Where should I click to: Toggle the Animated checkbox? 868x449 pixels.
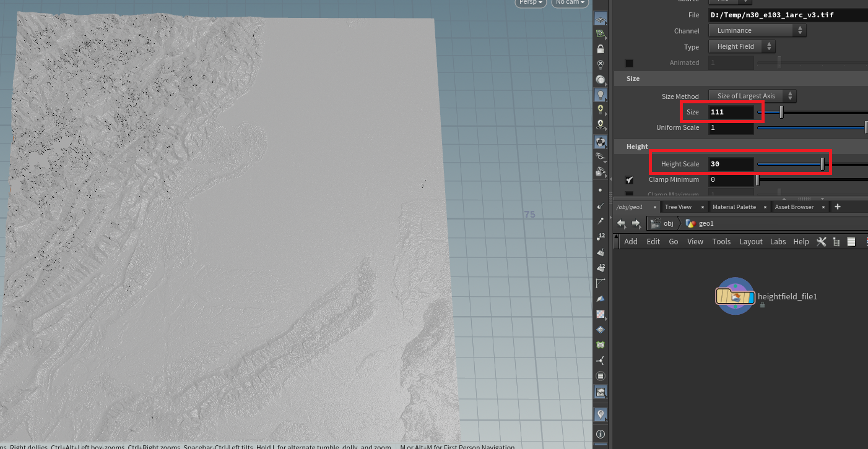(629, 63)
